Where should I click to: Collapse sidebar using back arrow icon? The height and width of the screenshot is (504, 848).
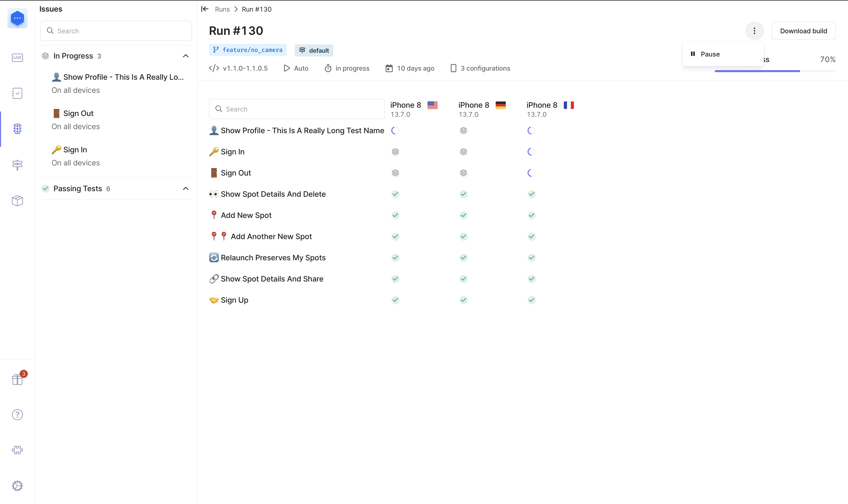(205, 9)
